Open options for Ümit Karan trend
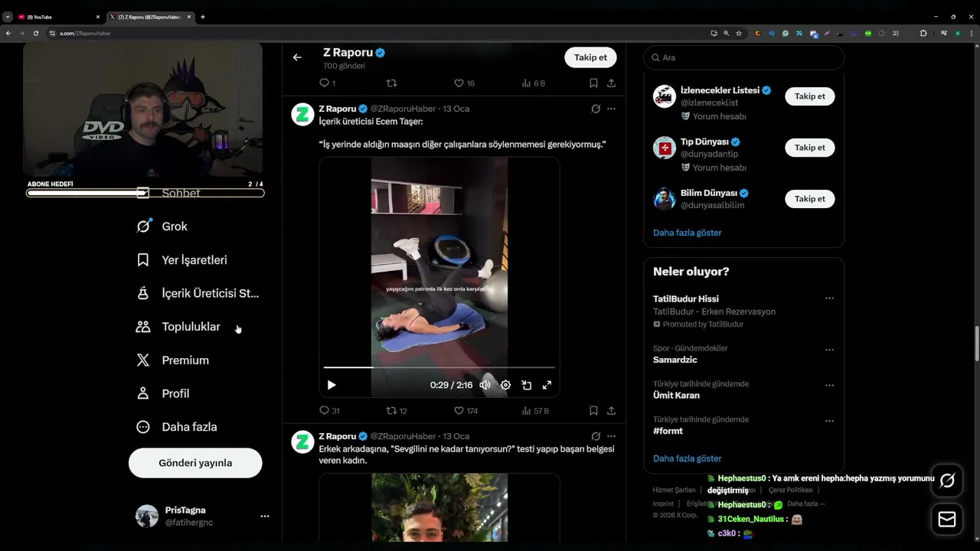980x551 pixels. [829, 385]
